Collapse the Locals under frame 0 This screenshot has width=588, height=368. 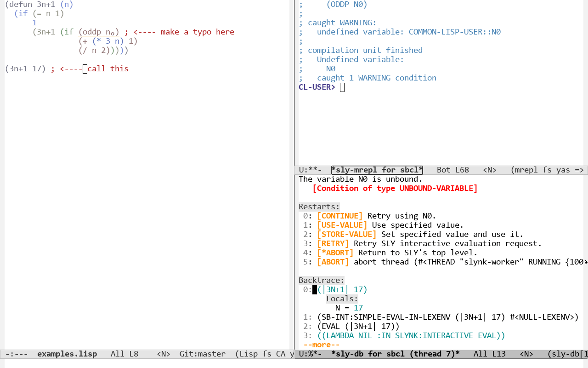pyautogui.click(x=342, y=299)
